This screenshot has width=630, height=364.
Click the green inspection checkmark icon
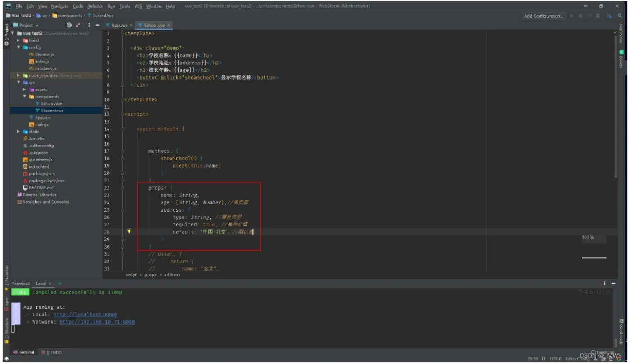click(616, 33)
